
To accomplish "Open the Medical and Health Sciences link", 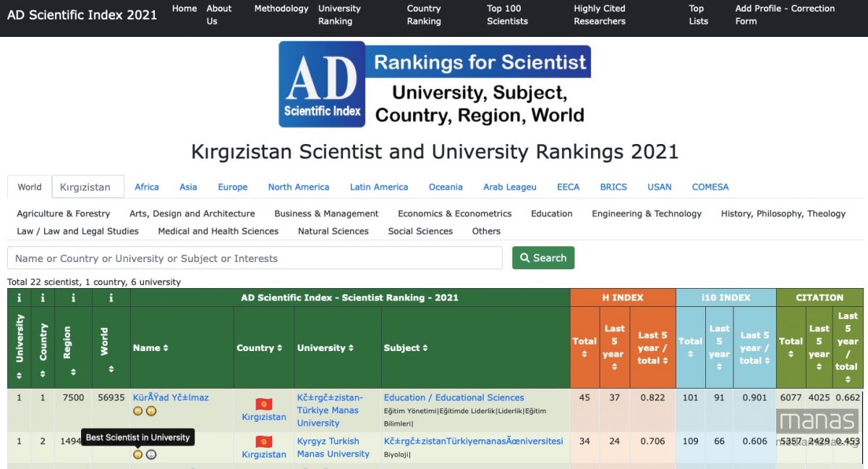I will (x=218, y=231).
